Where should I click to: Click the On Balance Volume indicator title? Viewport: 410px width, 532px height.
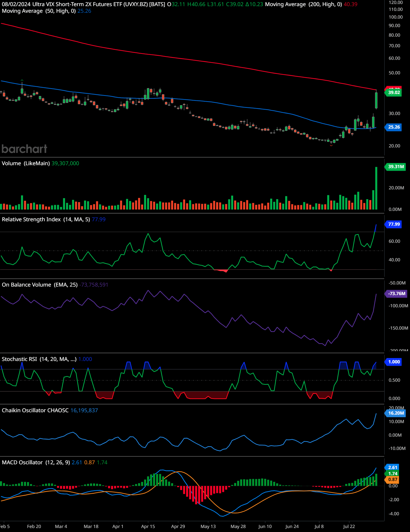pyautogui.click(x=40, y=285)
